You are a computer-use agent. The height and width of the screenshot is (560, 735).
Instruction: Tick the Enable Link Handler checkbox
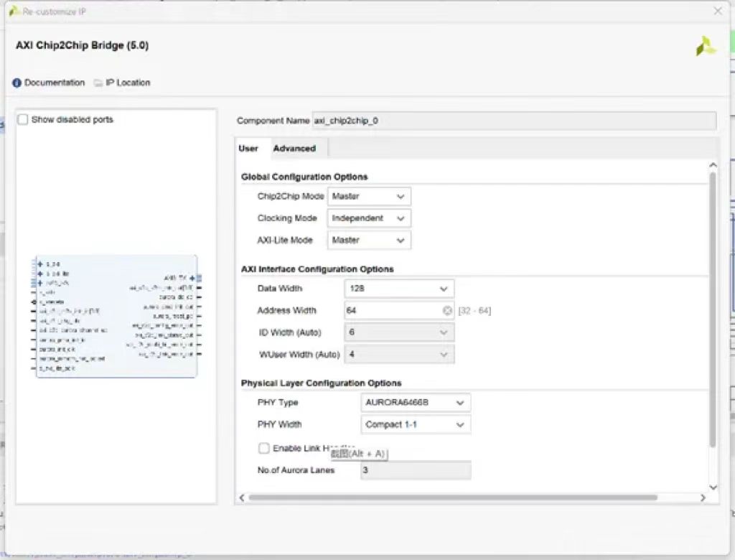[264, 448]
